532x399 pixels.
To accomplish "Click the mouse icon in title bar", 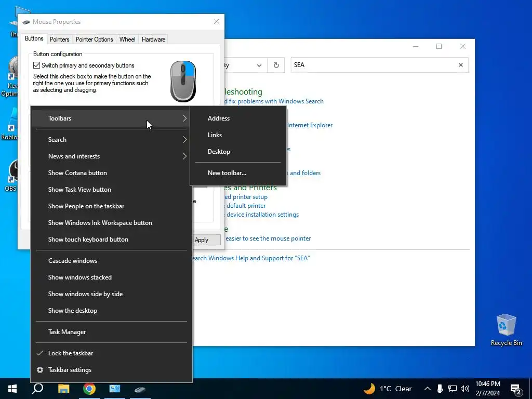I will [26, 22].
